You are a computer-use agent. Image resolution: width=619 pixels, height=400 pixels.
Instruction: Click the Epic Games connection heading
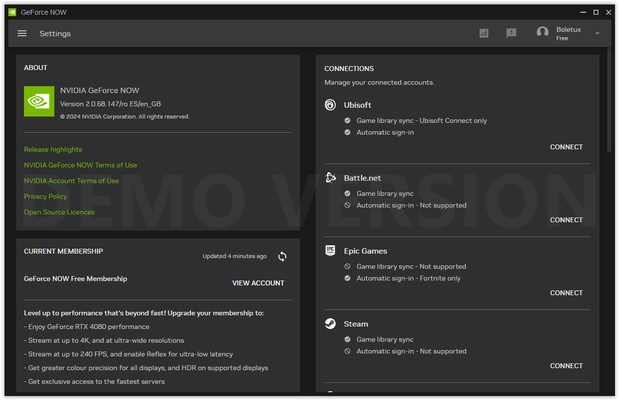click(x=365, y=251)
